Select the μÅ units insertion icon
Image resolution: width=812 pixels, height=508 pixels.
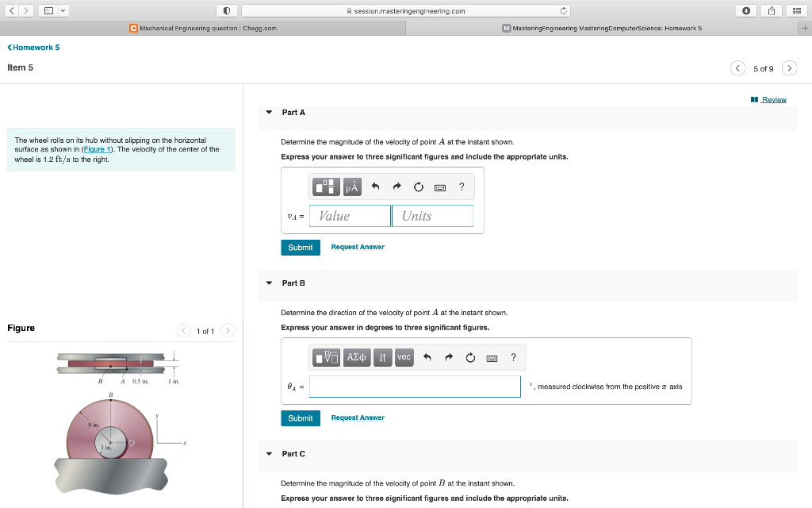coord(353,187)
